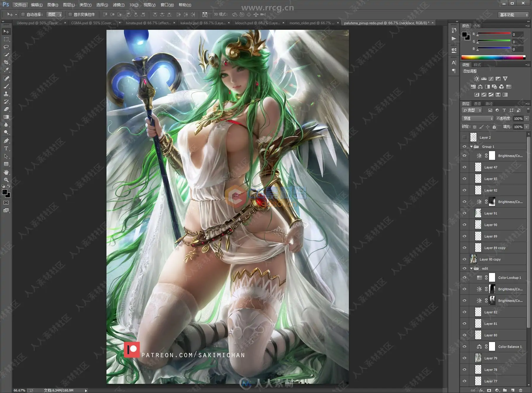Select the Hand tool
The image size is (532, 393).
click(x=6, y=172)
